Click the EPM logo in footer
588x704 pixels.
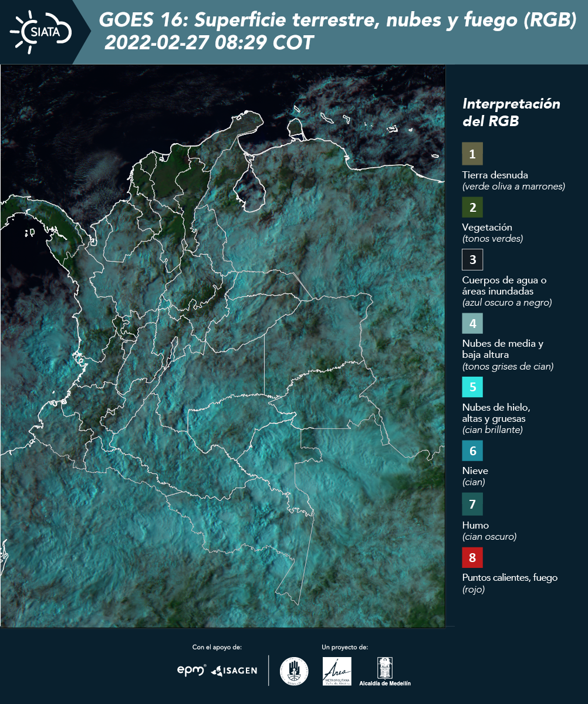click(192, 670)
